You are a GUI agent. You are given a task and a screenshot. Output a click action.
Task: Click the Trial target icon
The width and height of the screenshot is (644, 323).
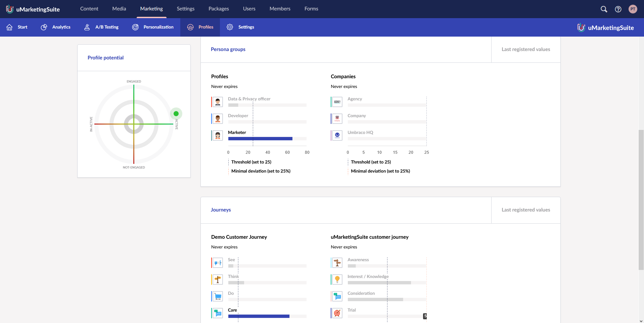click(337, 313)
